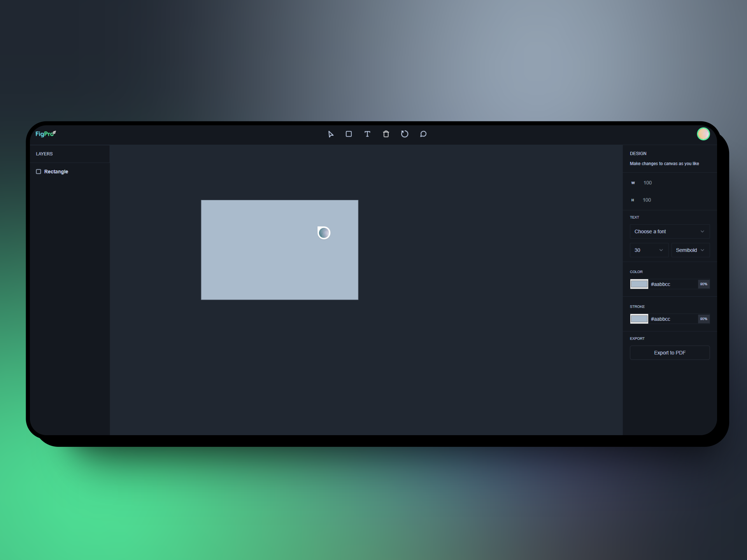747x560 pixels.
Task: Open the Semibold weight dropdown
Action: click(691, 250)
